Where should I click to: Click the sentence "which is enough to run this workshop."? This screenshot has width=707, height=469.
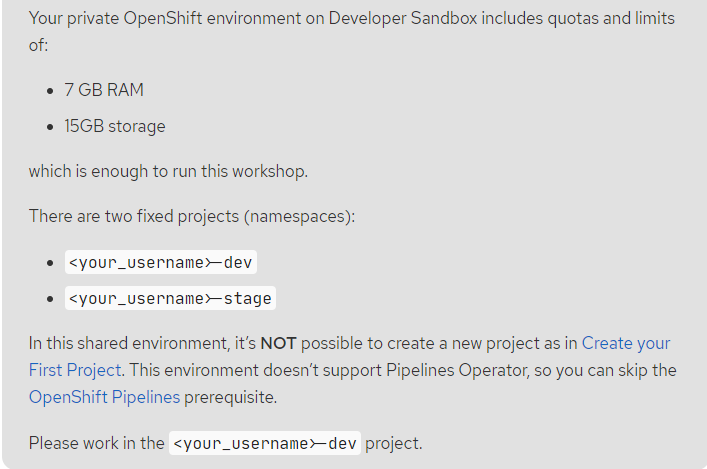(x=168, y=172)
